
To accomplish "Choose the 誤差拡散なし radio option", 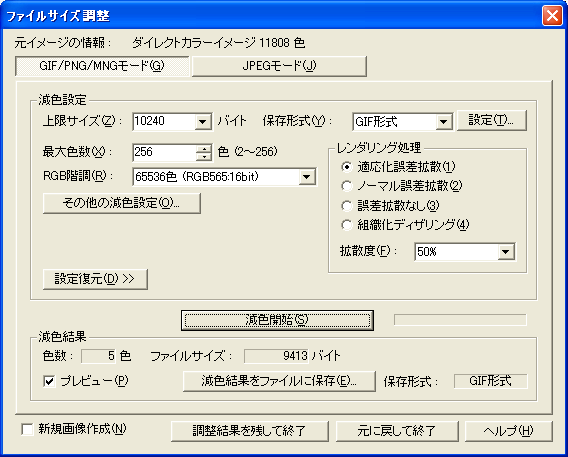I will coord(347,206).
